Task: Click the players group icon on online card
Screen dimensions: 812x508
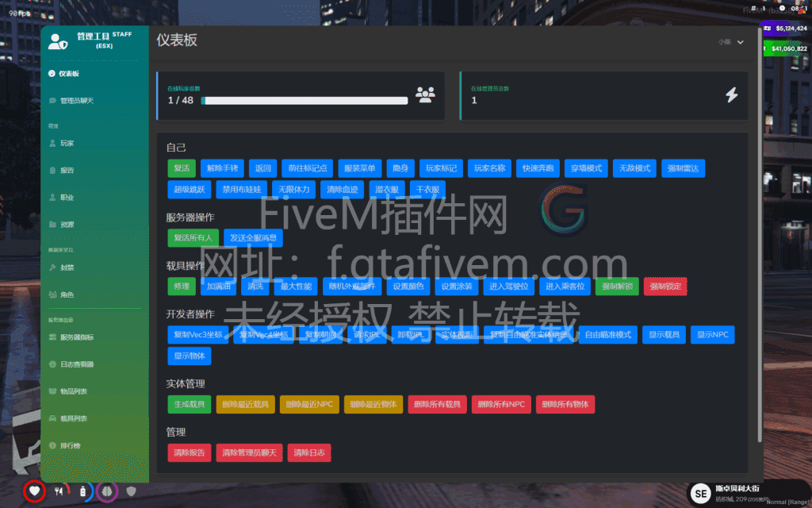Action: pos(426,94)
